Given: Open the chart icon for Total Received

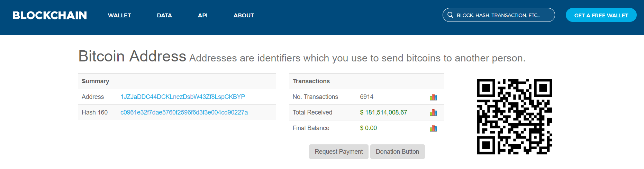Looking at the screenshot, I should [433, 113].
